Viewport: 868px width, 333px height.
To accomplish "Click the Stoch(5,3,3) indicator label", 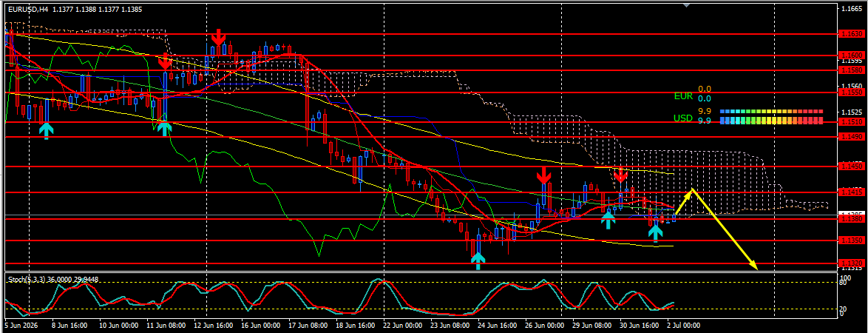I will pos(52,279).
